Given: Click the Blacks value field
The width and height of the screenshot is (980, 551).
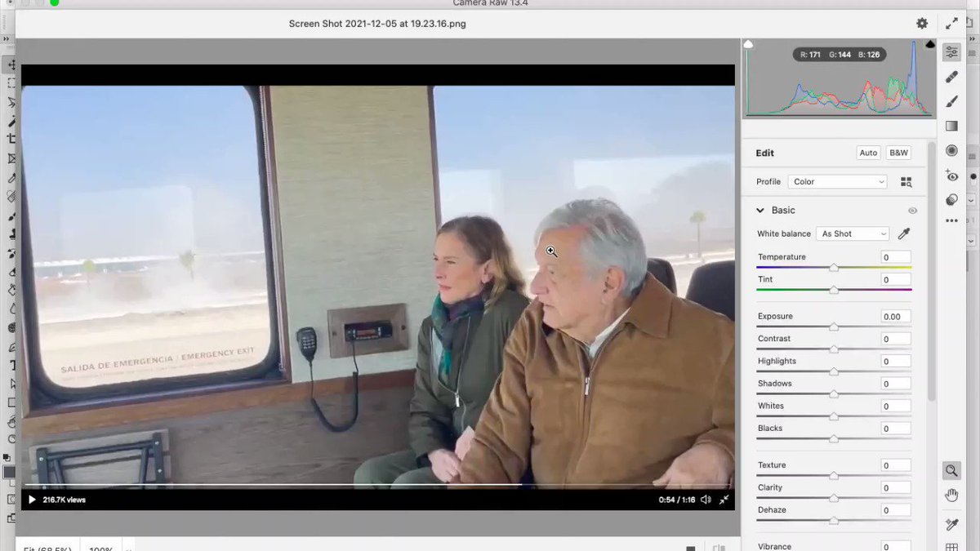Looking at the screenshot, I should (895, 429).
